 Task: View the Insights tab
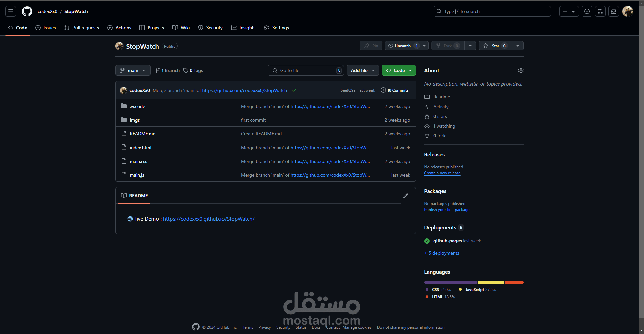[243, 28]
